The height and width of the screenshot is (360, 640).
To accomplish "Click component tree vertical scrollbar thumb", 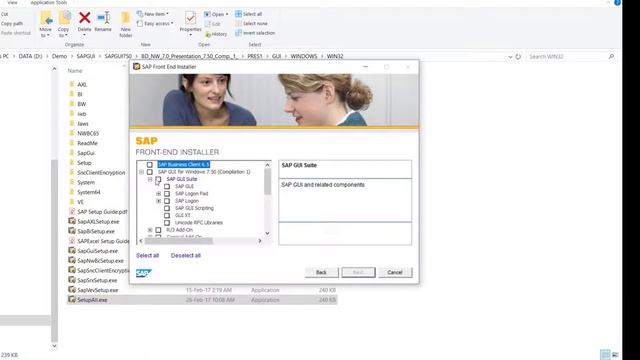I will tap(267, 182).
